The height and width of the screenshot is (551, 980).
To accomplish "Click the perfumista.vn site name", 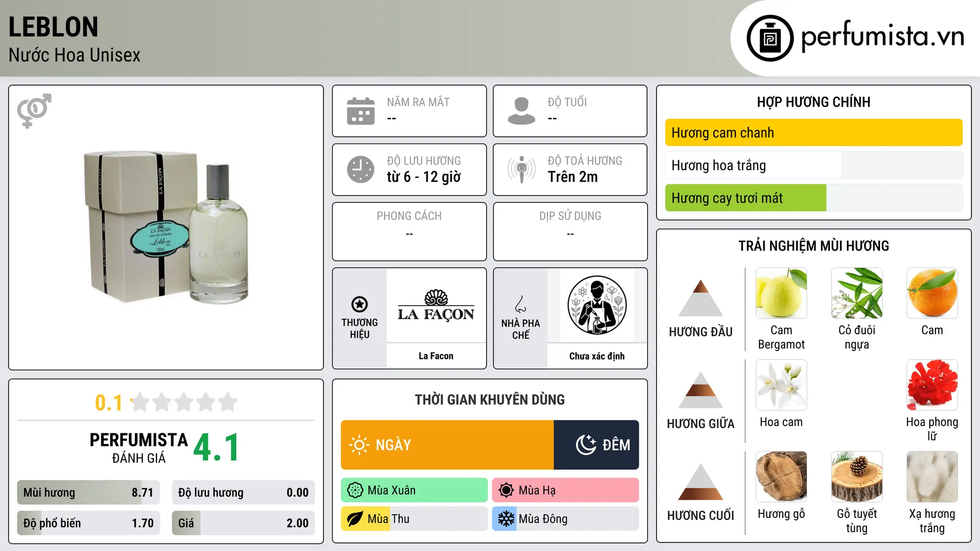I will click(x=882, y=36).
